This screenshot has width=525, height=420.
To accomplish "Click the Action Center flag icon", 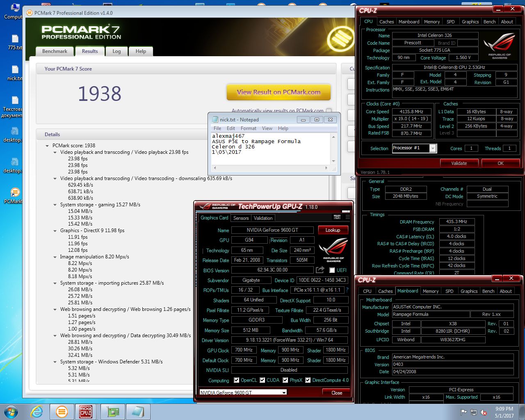I will 464,412.
